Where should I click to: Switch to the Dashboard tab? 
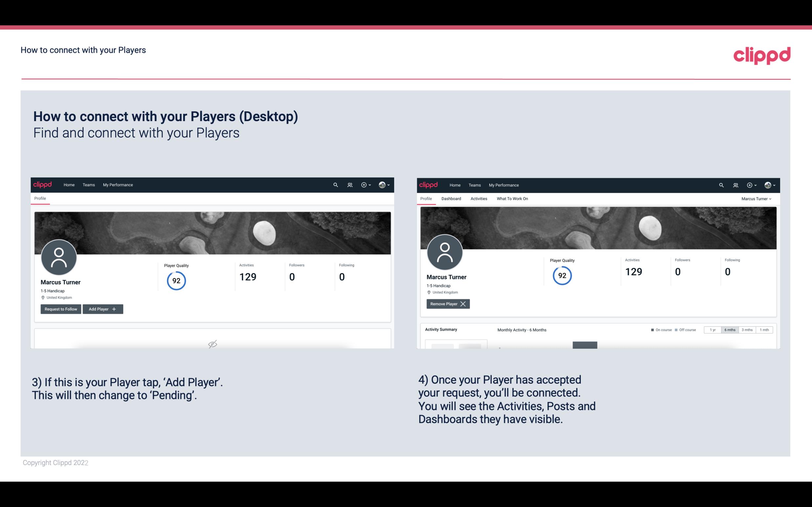[x=451, y=199]
